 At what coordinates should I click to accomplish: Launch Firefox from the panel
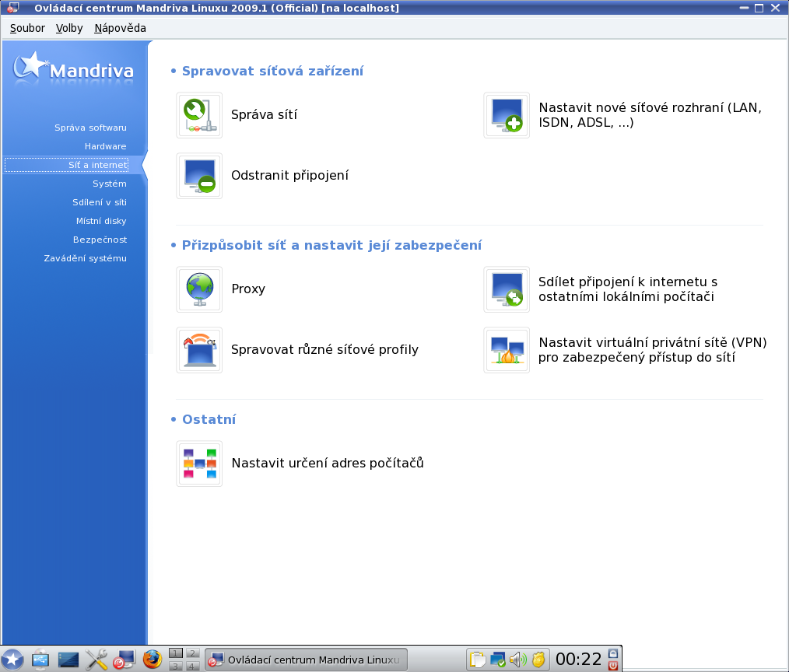coord(152,660)
